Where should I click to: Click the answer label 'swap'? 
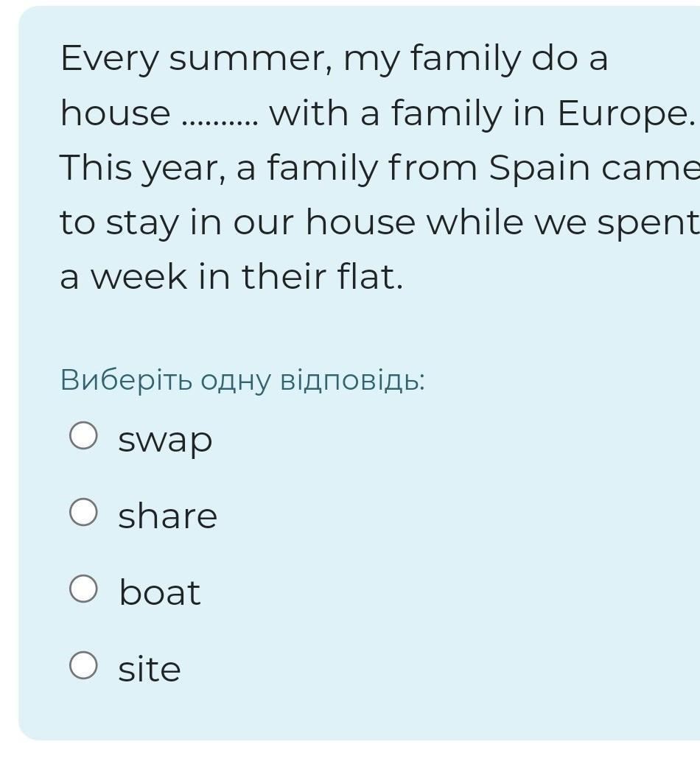pos(165,441)
